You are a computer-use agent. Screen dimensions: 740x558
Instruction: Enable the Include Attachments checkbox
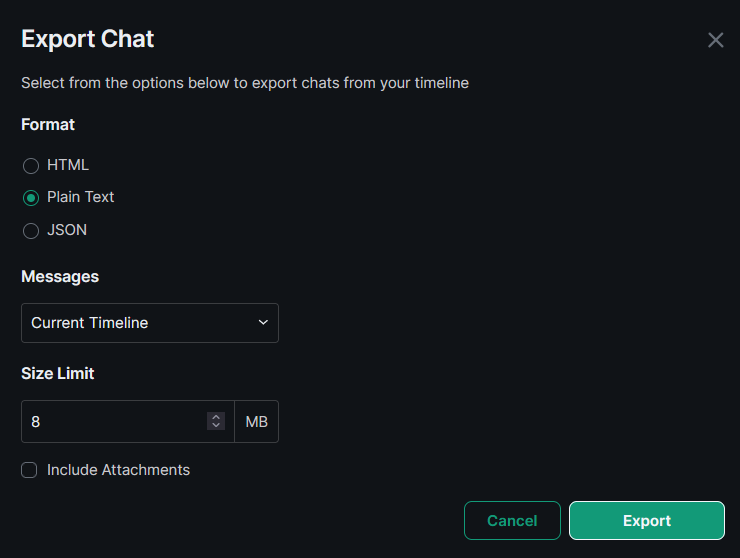click(x=30, y=470)
